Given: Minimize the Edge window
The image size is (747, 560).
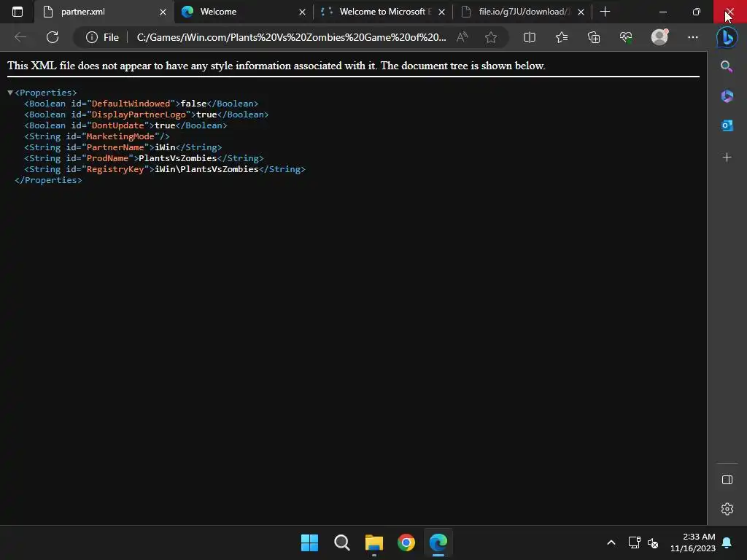Looking at the screenshot, I should tap(662, 12).
